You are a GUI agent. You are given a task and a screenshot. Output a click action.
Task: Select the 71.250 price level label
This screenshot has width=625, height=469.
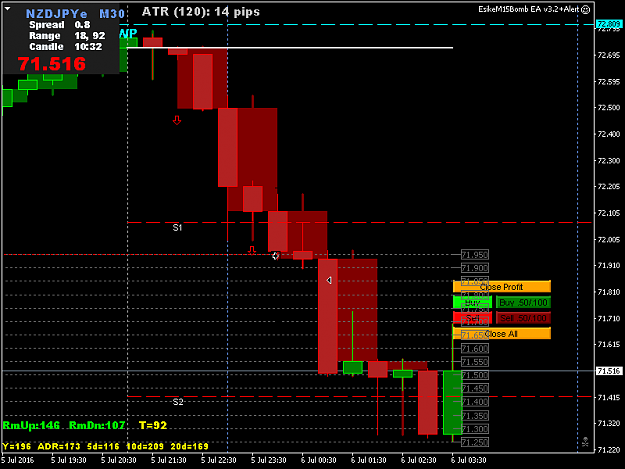[475, 442]
